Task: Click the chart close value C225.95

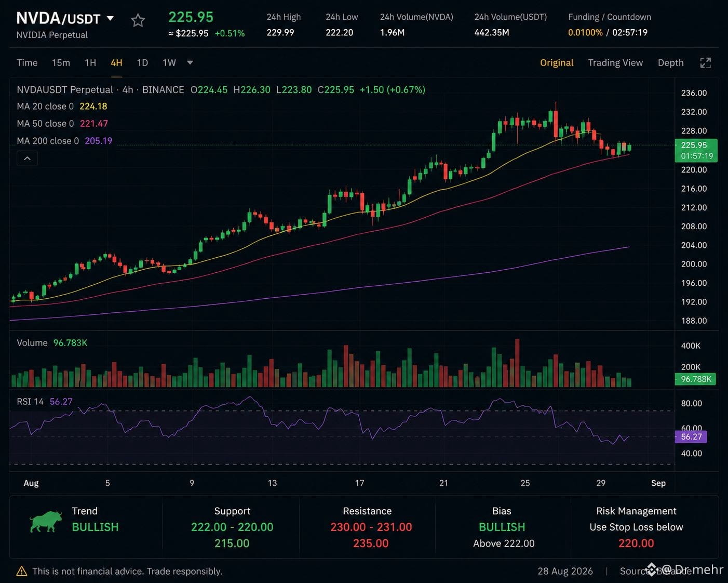Action: [x=336, y=90]
